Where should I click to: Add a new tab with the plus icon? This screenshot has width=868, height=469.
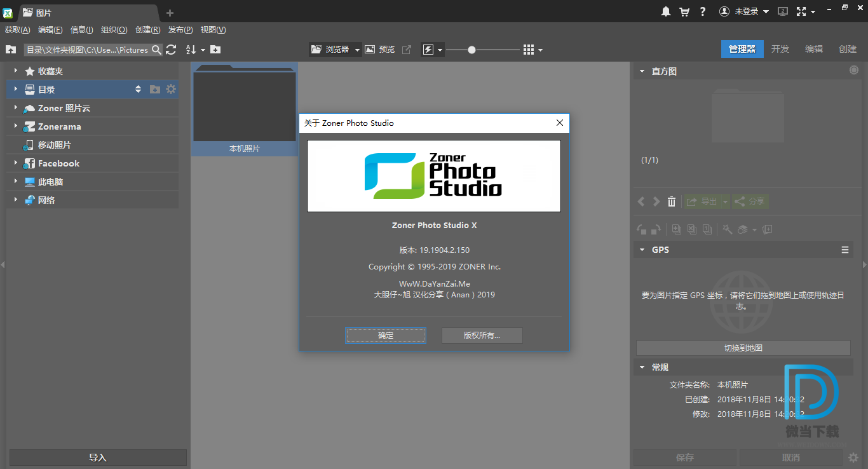(x=170, y=13)
